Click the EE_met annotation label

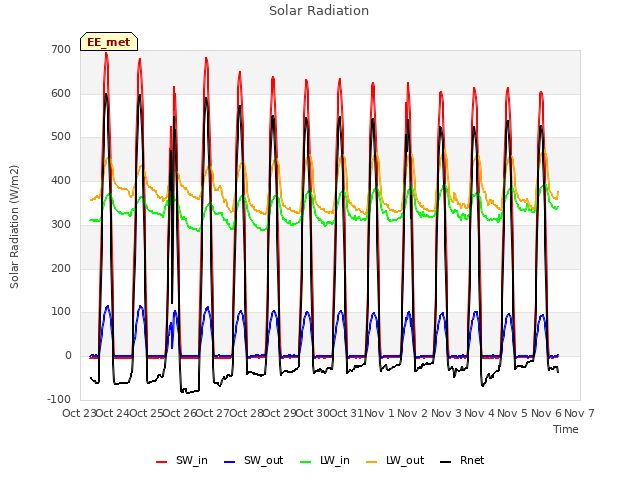(109, 42)
